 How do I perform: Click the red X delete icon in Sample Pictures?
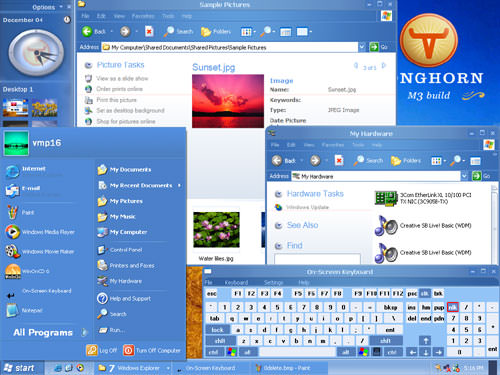tap(149, 32)
